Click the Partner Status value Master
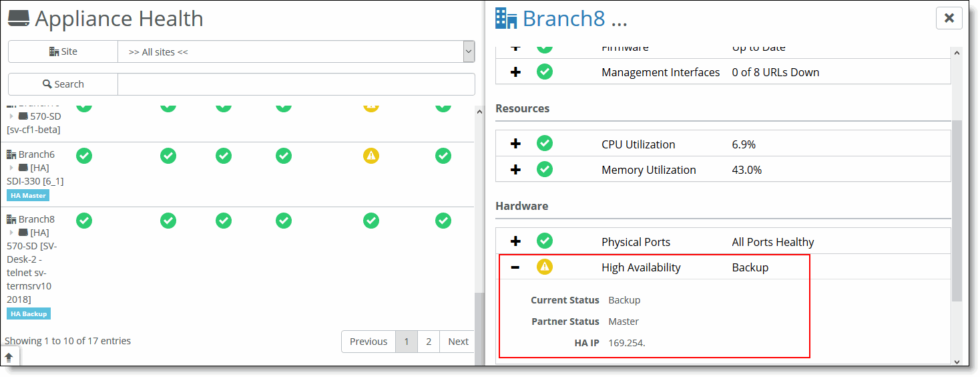 pos(624,322)
